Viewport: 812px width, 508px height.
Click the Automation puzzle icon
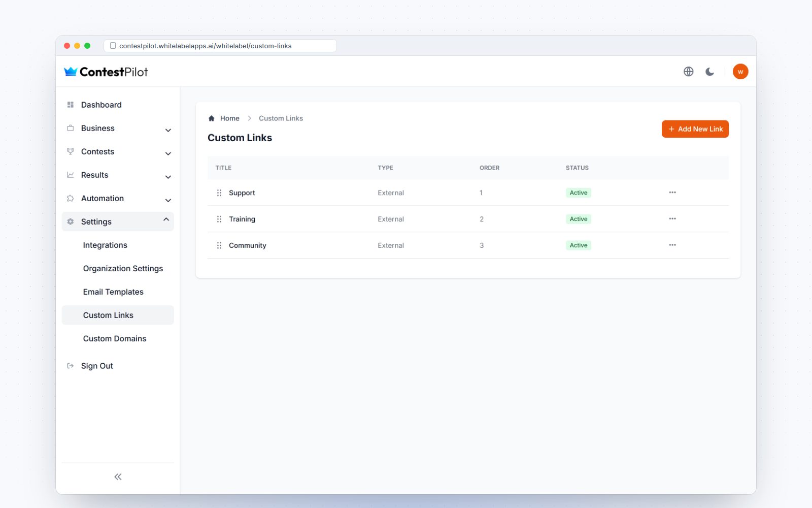pos(71,198)
